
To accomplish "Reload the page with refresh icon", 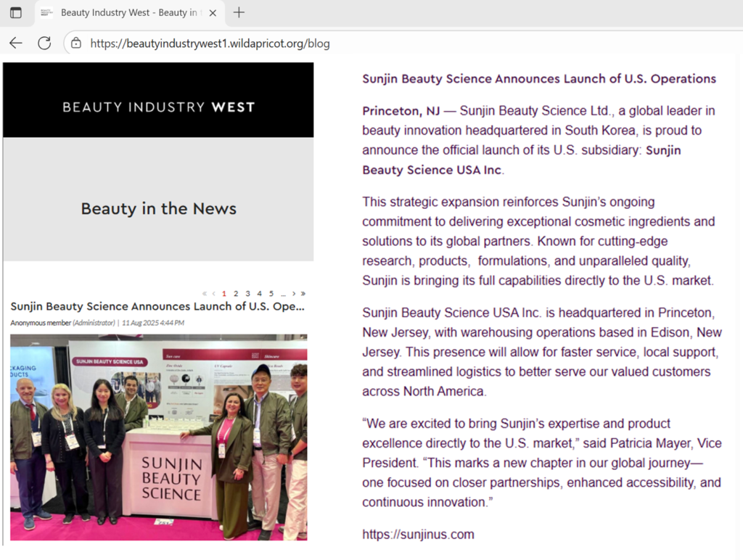I will 44,43.
